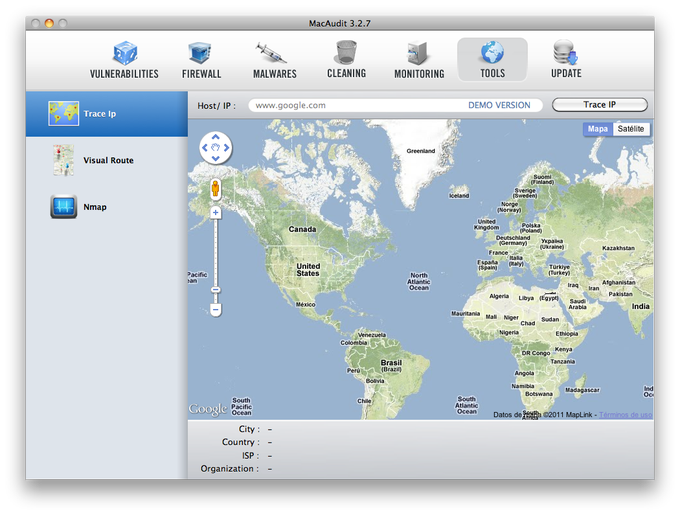Image resolution: width=680 pixels, height=515 pixels.
Task: Open Visual Route in the sidebar
Action: (x=107, y=160)
